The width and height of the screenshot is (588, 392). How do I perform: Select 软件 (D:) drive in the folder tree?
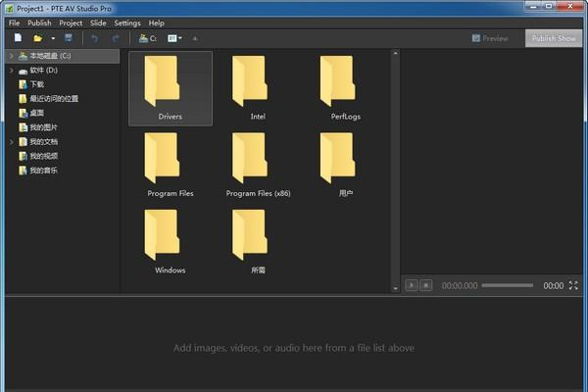tap(38, 71)
